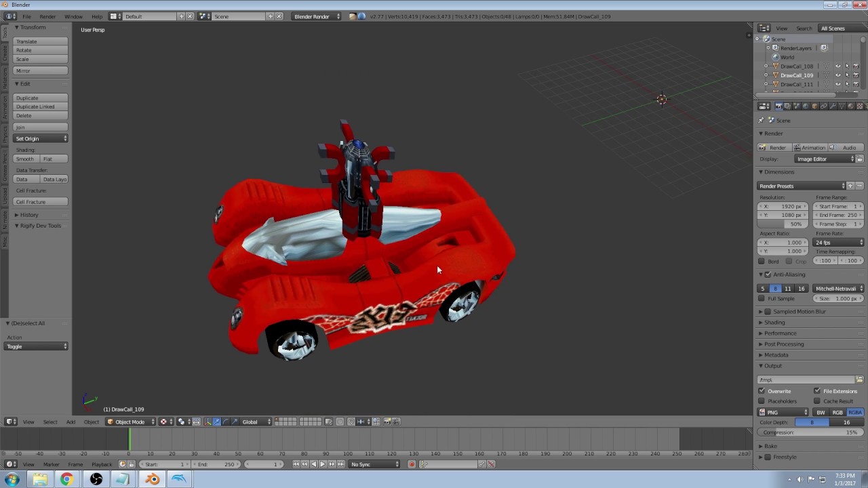Open the Object Mode dropdown
Viewport: 868px width, 488px height.
coord(130,422)
